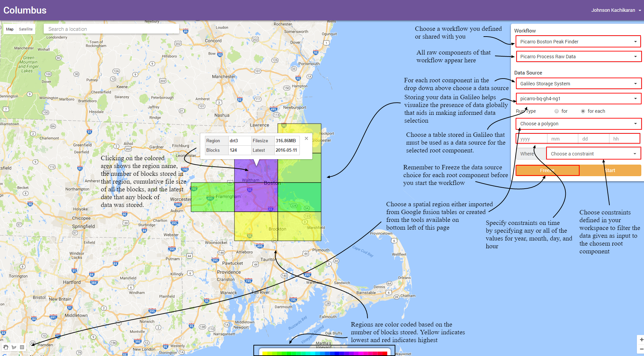Zoom in on the map
Screen dimensions: 644x356
click(641, 339)
